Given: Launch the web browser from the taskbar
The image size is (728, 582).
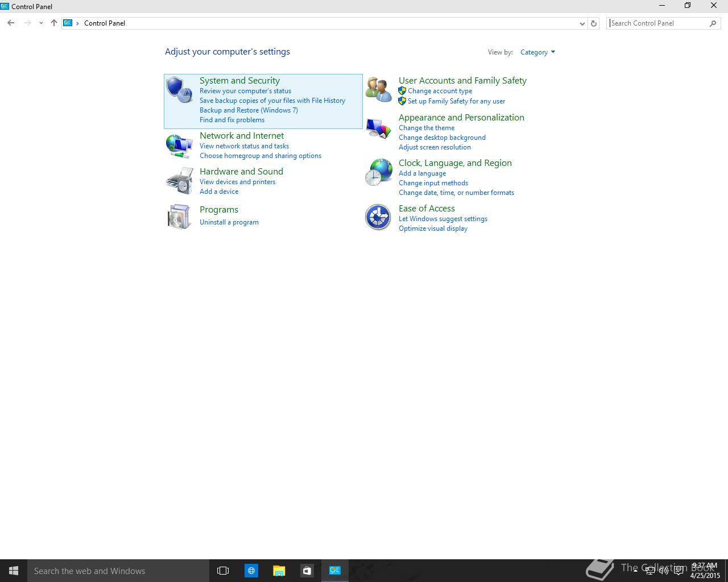Looking at the screenshot, I should pyautogui.click(x=251, y=571).
